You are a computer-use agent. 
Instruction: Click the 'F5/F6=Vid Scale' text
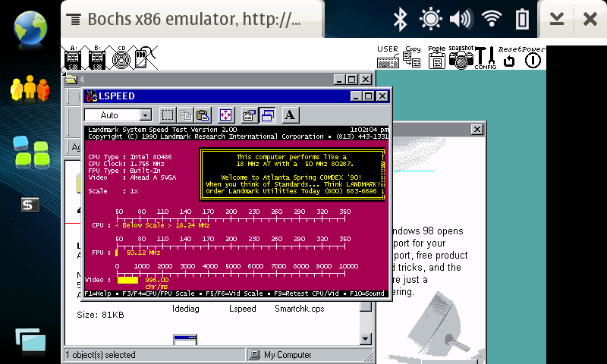234,293
